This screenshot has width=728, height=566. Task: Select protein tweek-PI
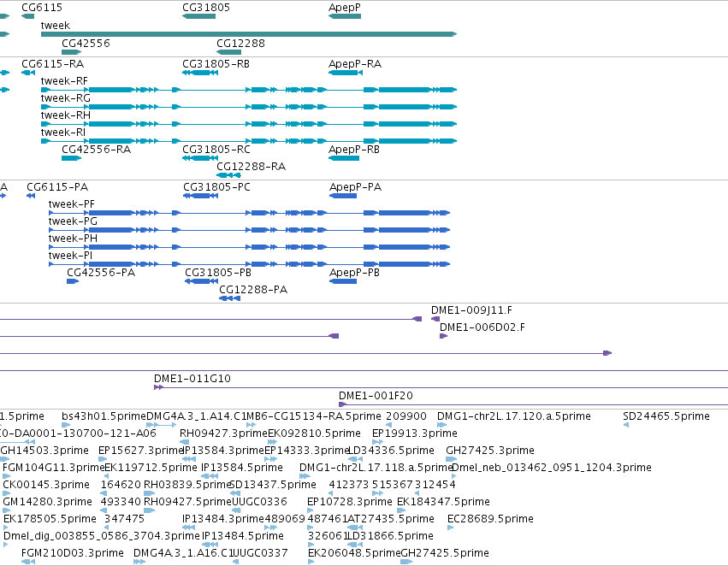[249, 264]
